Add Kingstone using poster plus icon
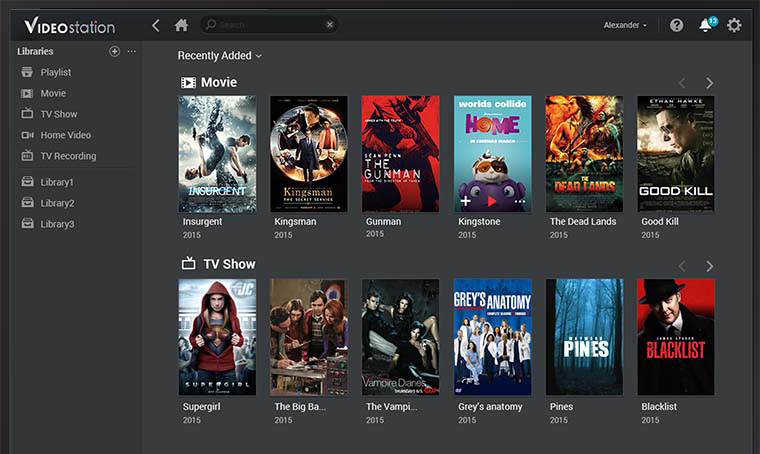This screenshot has width=760, height=454. pos(466,201)
